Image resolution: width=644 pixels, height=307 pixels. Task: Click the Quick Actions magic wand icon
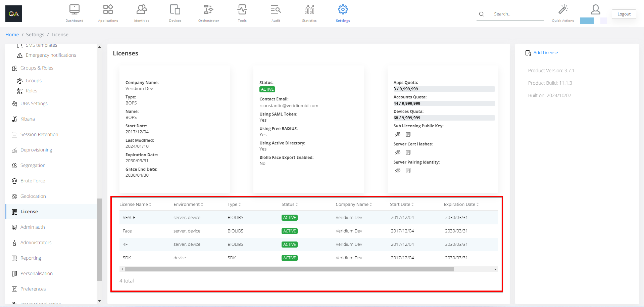pyautogui.click(x=563, y=10)
